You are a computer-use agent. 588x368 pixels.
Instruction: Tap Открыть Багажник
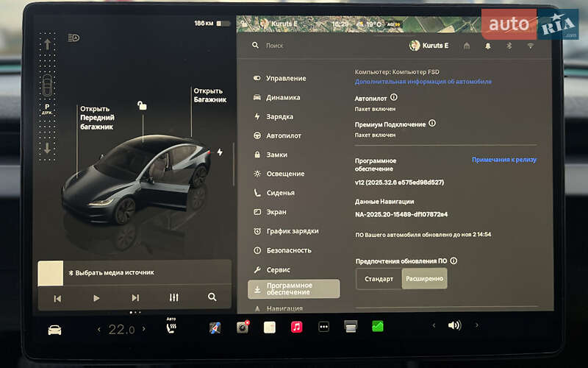pyautogui.click(x=210, y=95)
